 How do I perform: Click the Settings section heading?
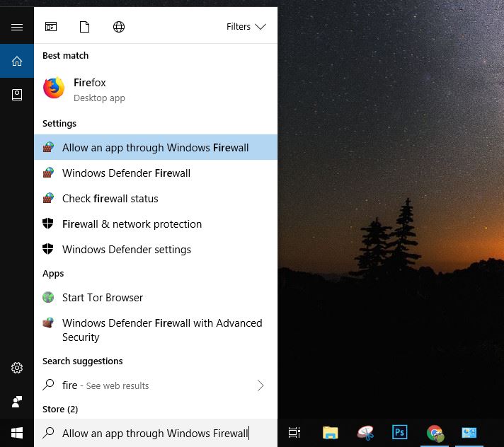(59, 124)
